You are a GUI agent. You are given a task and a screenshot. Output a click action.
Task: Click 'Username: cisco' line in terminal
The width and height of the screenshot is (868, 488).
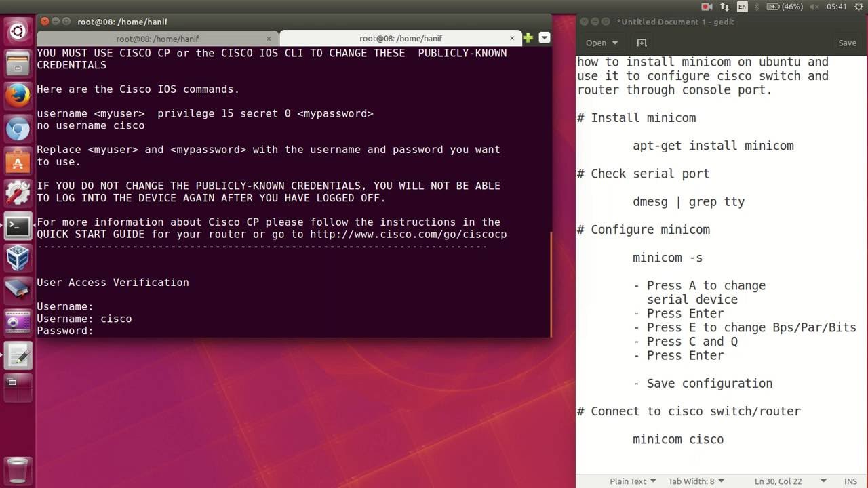(84, 319)
